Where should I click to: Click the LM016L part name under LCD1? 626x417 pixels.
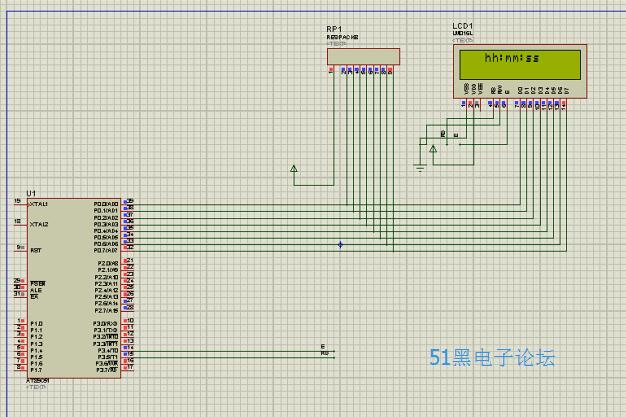(462, 33)
